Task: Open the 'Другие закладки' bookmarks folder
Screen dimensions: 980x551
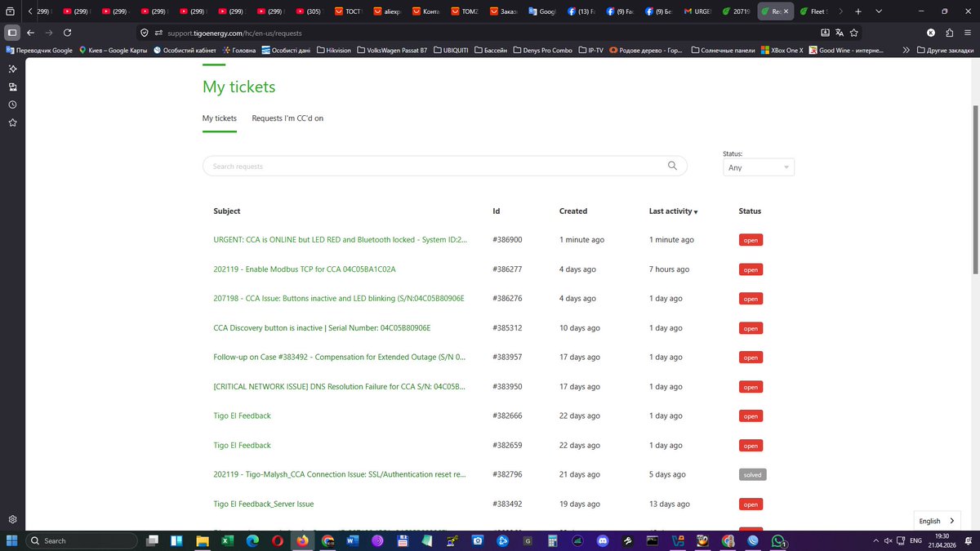Action: [945, 50]
